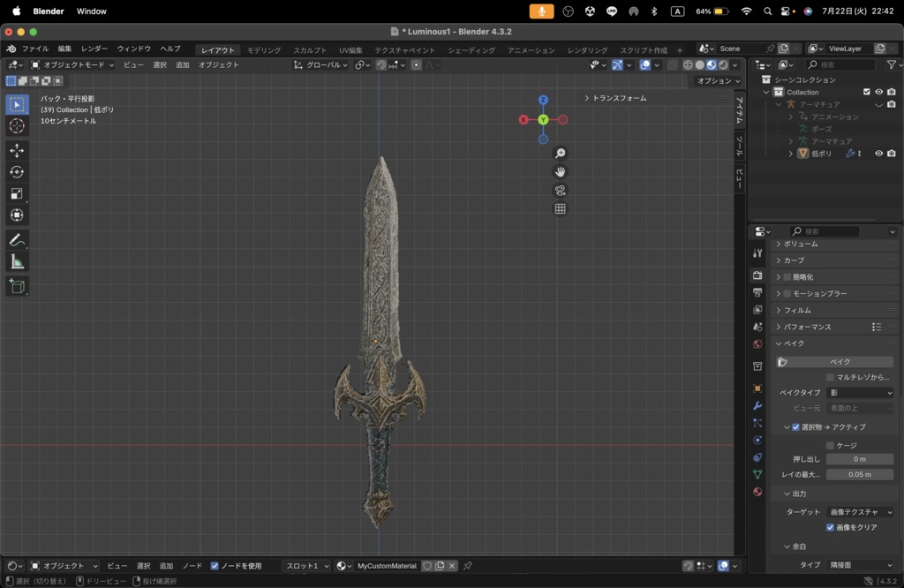
Task: Toggle viewport X-ray mode
Action: [x=672, y=64]
